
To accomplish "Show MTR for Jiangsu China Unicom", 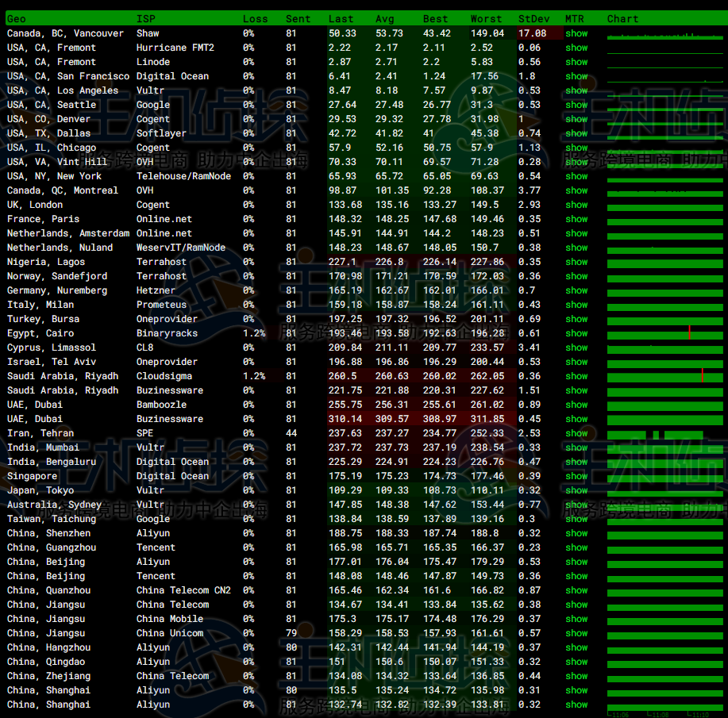I will click(x=576, y=633).
